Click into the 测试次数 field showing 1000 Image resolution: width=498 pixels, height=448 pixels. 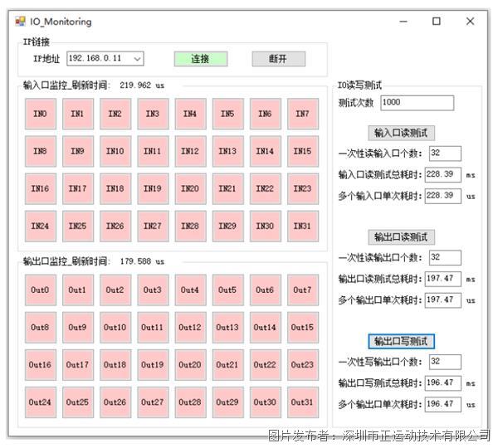417,103
